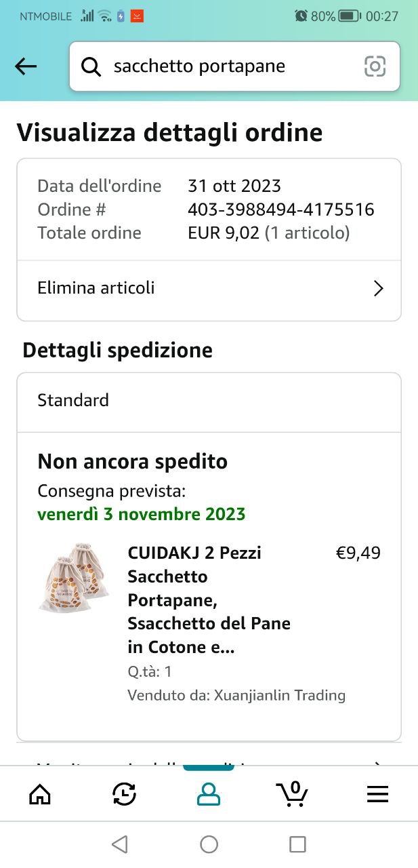Open the shopping cart icon
This screenshot has width=418, height=868.
pos(293,793)
